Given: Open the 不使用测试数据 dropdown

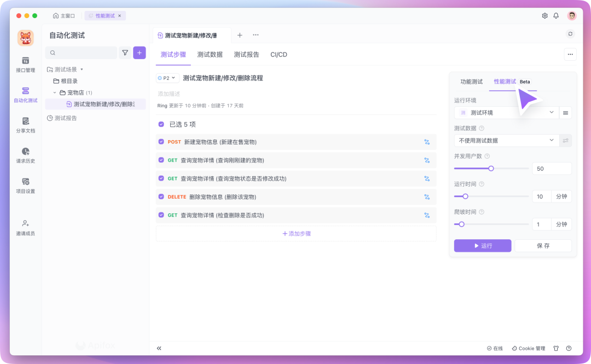Looking at the screenshot, I should point(507,141).
